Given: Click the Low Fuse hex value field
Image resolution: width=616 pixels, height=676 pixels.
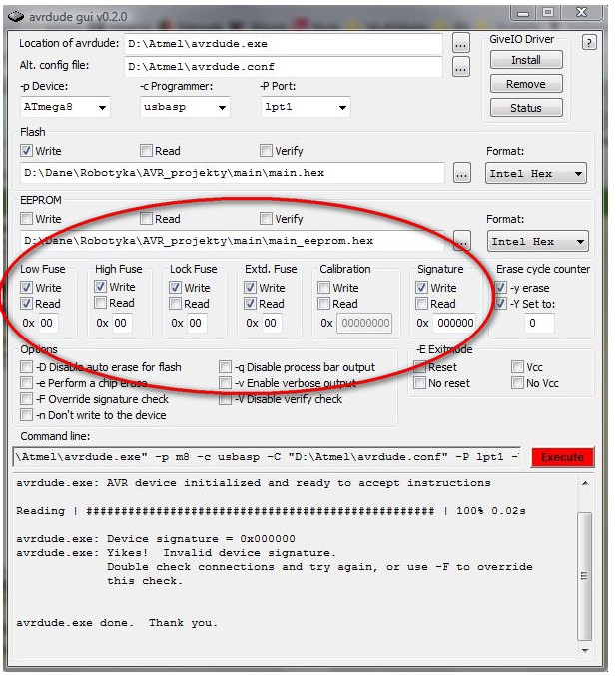Looking at the screenshot, I should pyautogui.click(x=48, y=323).
